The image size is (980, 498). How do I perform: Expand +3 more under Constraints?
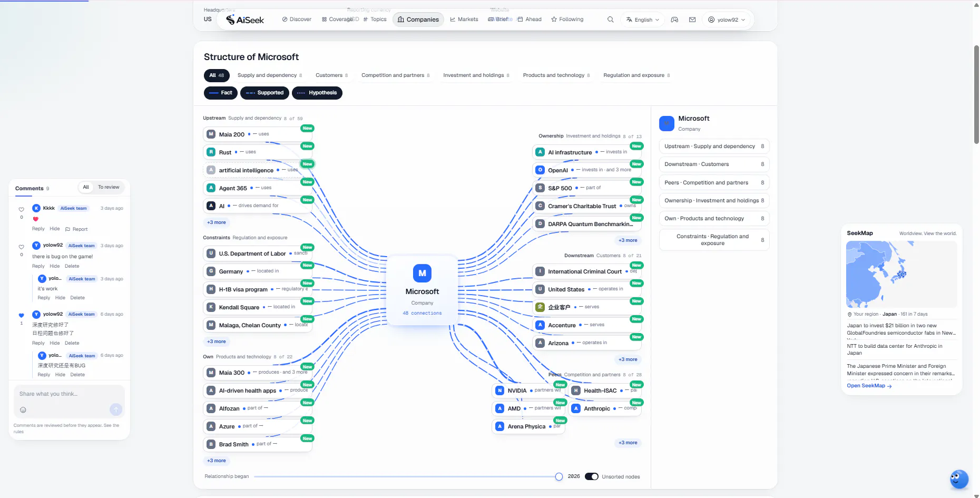217,341
